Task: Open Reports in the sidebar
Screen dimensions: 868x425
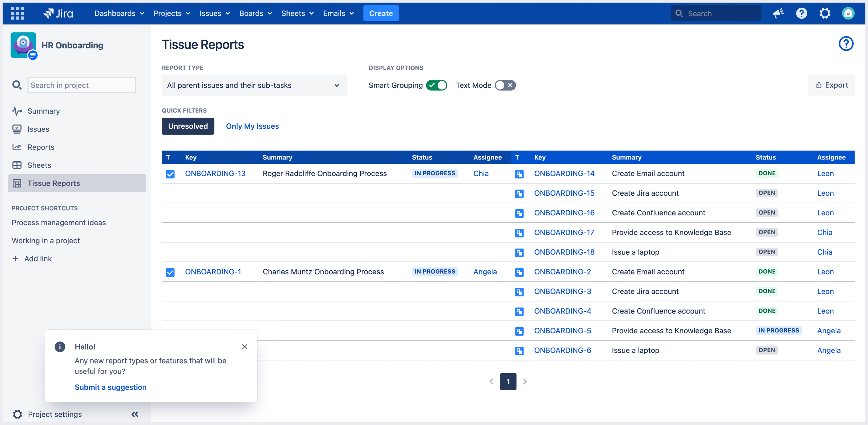Action: pos(41,147)
